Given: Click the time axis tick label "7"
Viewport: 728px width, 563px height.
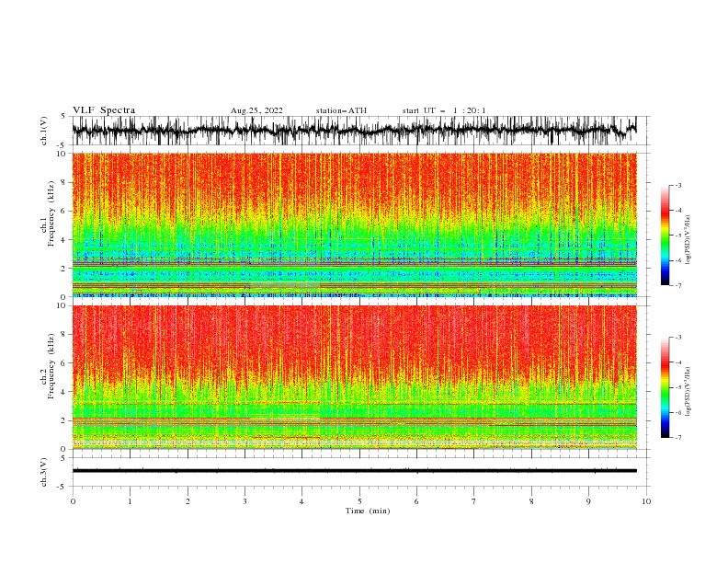Looking at the screenshot, I should (474, 501).
